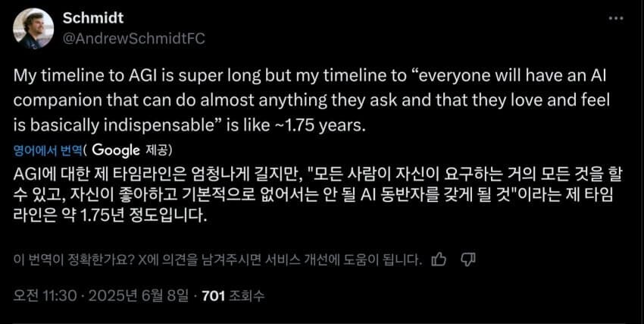Viewport: 644px width, 324px height.
Task: Click the '서비스 개선에 도움이 됩니다' feedback text
Action: tap(336, 260)
